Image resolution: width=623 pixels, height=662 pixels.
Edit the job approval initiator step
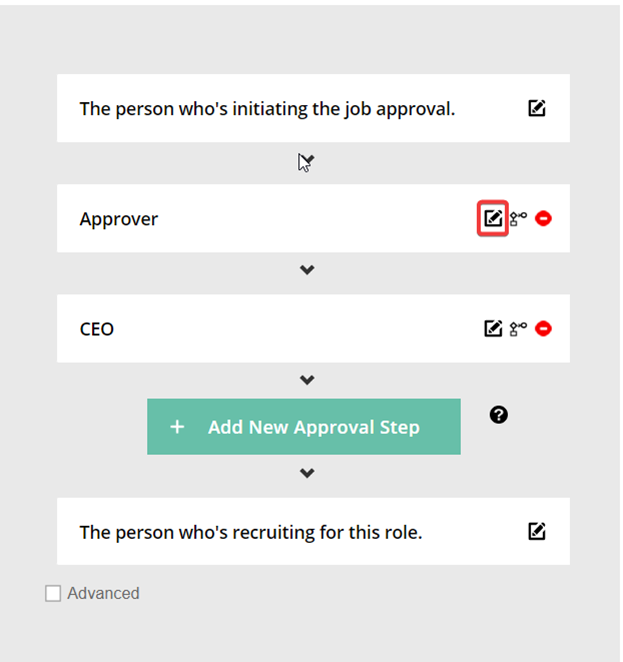coord(536,108)
